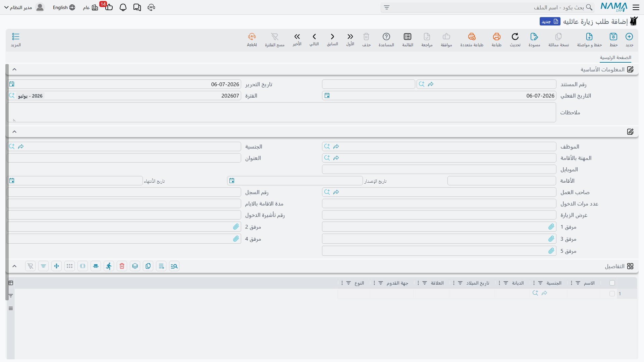The height and width of the screenshot is (362, 644).
Task: Click the search-lines icon in details toolbar
Action: (x=174, y=266)
